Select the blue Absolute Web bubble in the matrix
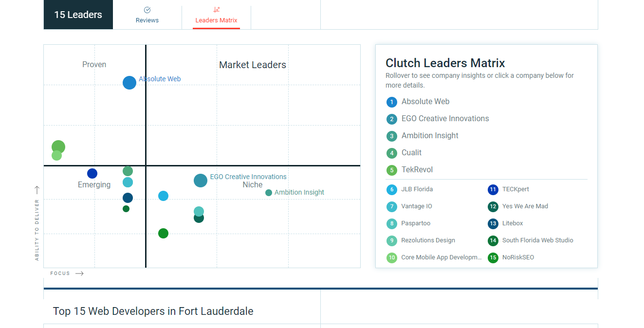The width and height of the screenshot is (644, 328). click(129, 83)
